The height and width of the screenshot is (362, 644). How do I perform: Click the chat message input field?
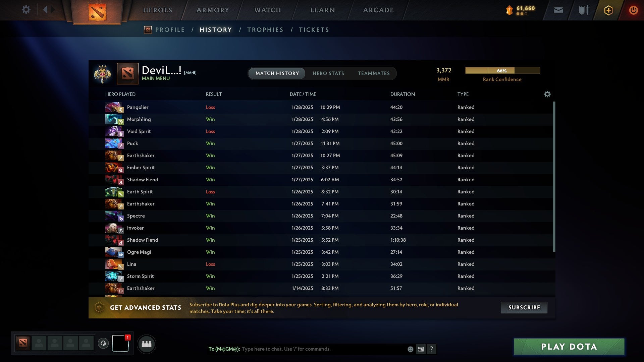pos(322,349)
